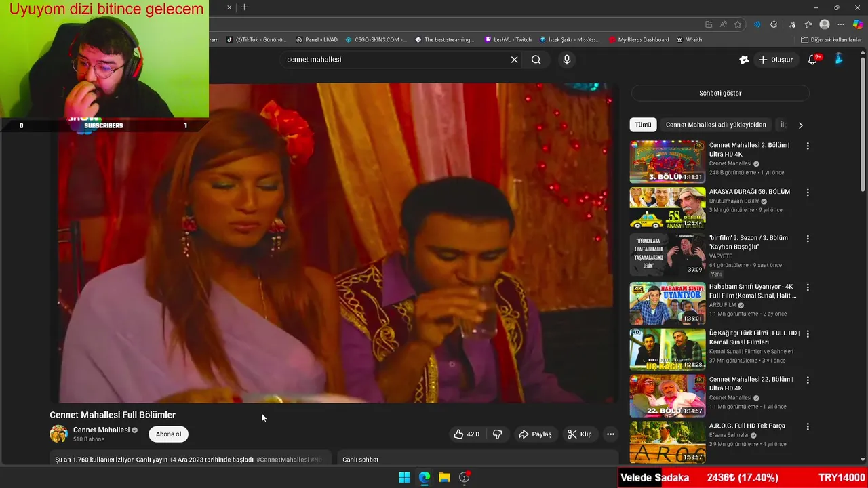Click the icon left of Oluştur
The image size is (868, 488).
click(x=744, y=60)
